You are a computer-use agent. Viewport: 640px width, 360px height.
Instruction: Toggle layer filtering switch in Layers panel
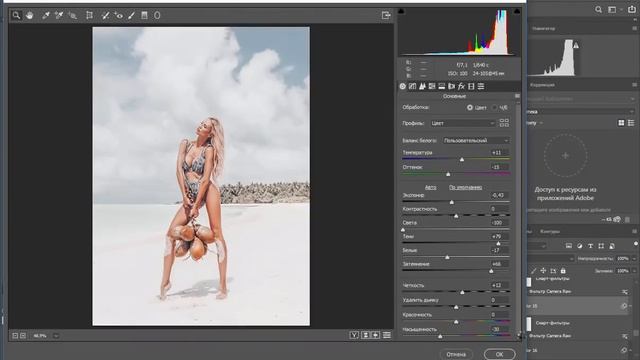point(636,244)
